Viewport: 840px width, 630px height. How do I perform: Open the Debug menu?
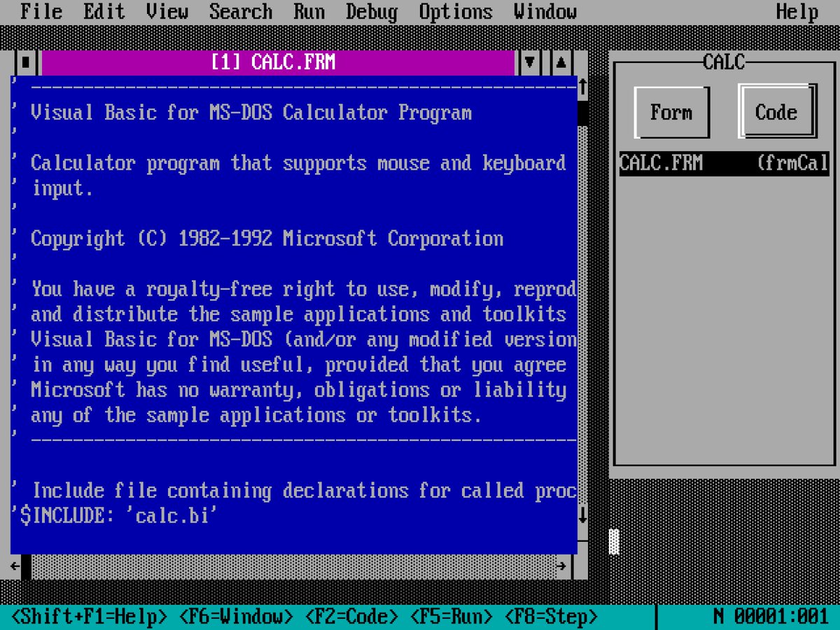click(372, 12)
